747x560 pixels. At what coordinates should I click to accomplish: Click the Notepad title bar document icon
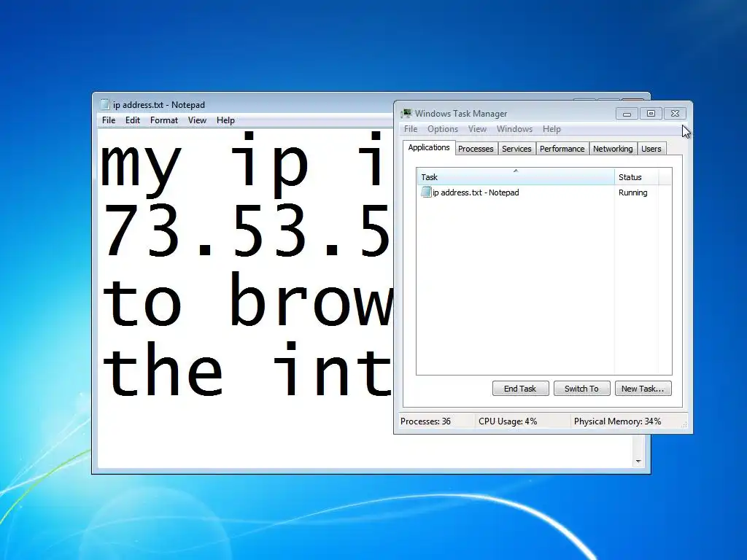pyautogui.click(x=105, y=105)
